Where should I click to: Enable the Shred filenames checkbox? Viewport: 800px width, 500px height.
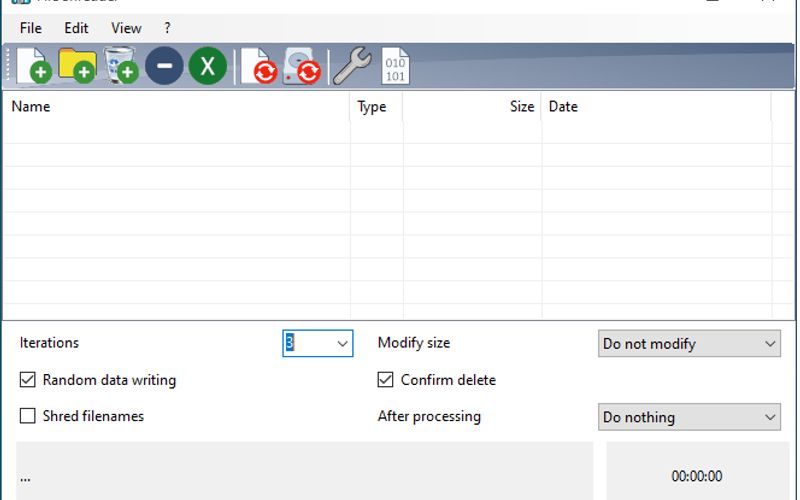tap(28, 416)
